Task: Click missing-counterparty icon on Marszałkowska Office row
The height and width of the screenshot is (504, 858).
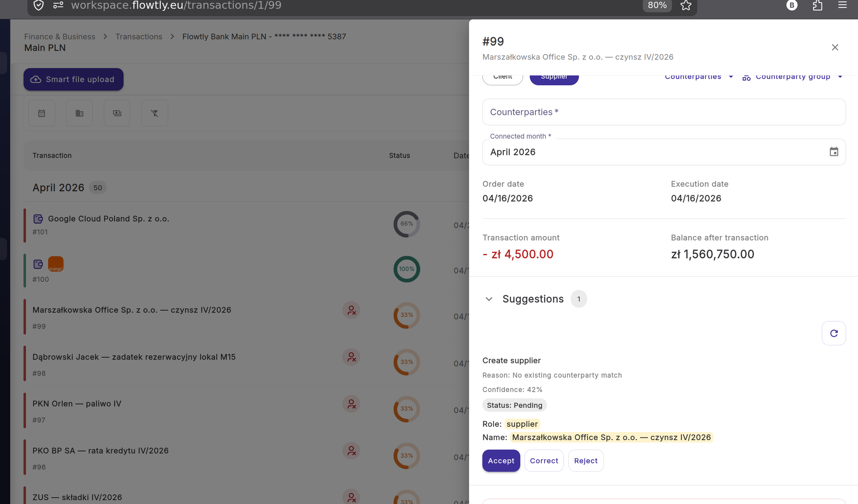Action: (351, 310)
